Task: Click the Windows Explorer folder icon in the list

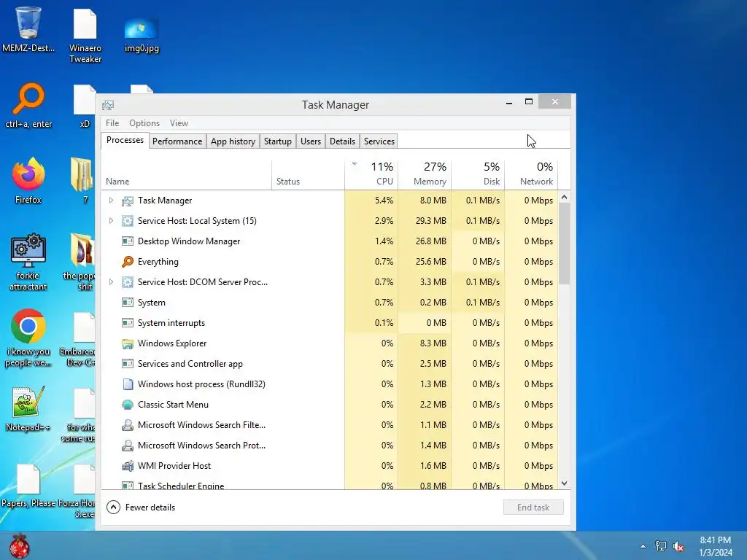Action: [x=127, y=344]
